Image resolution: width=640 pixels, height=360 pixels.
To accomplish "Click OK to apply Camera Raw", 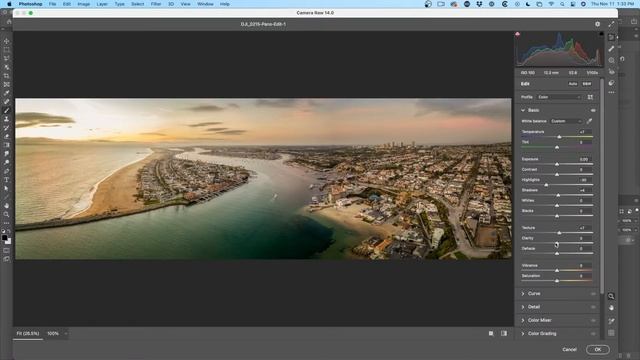I will coord(598,349).
